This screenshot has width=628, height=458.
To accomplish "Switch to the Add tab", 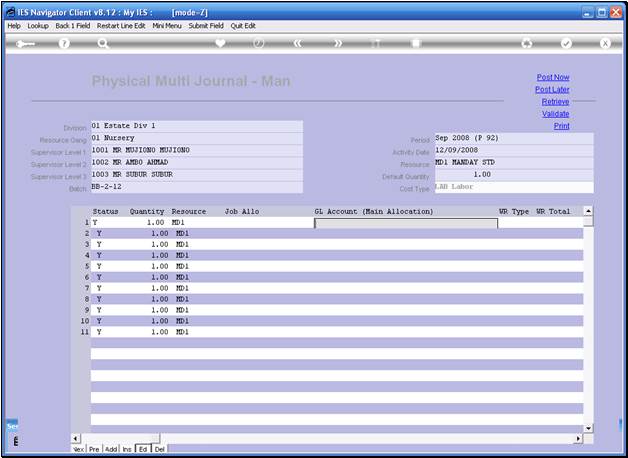I will [x=111, y=449].
